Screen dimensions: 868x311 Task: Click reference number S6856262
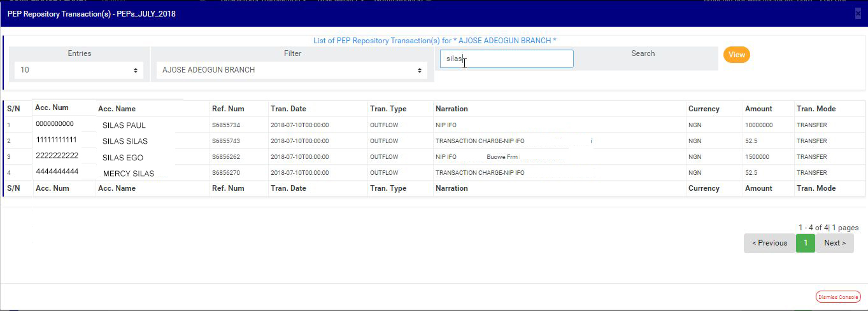pos(225,157)
